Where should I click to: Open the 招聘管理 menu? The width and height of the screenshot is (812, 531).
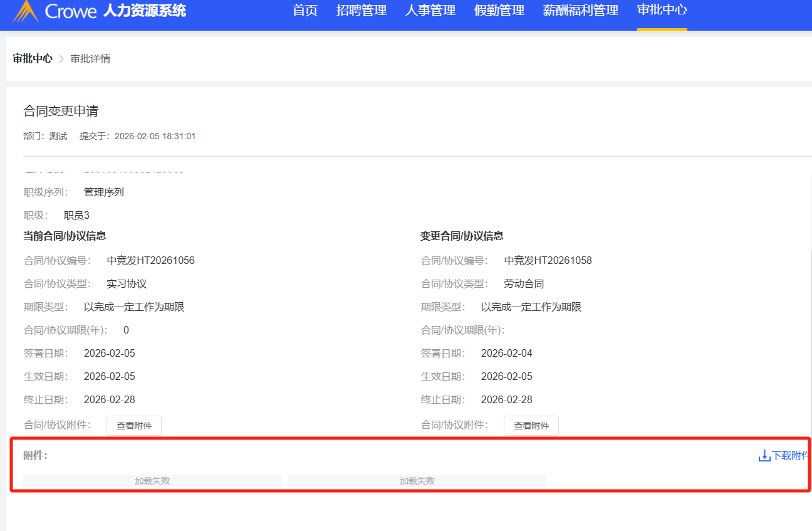pos(362,10)
